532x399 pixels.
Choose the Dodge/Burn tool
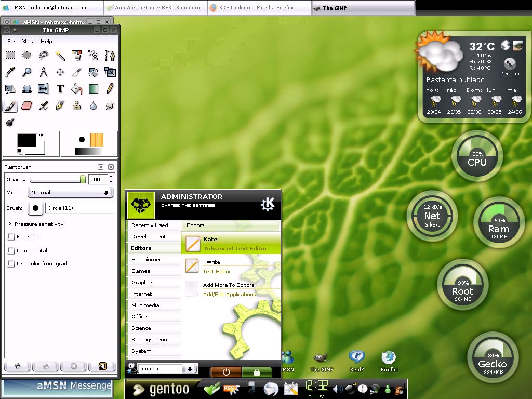10,123
